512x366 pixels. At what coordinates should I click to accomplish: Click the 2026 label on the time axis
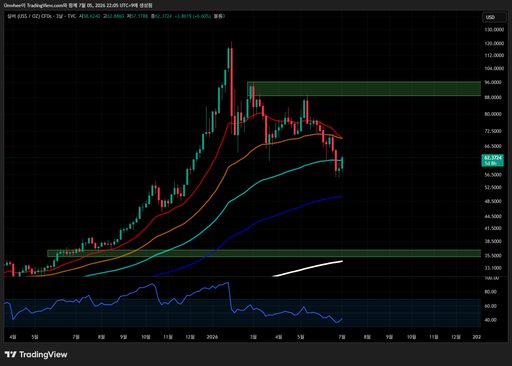212,337
